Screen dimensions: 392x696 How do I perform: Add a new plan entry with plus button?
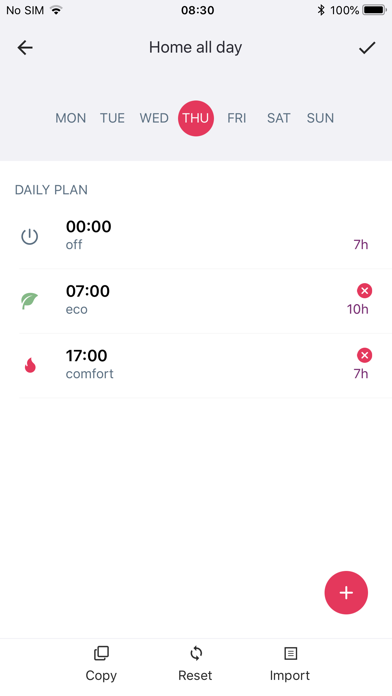[346, 593]
